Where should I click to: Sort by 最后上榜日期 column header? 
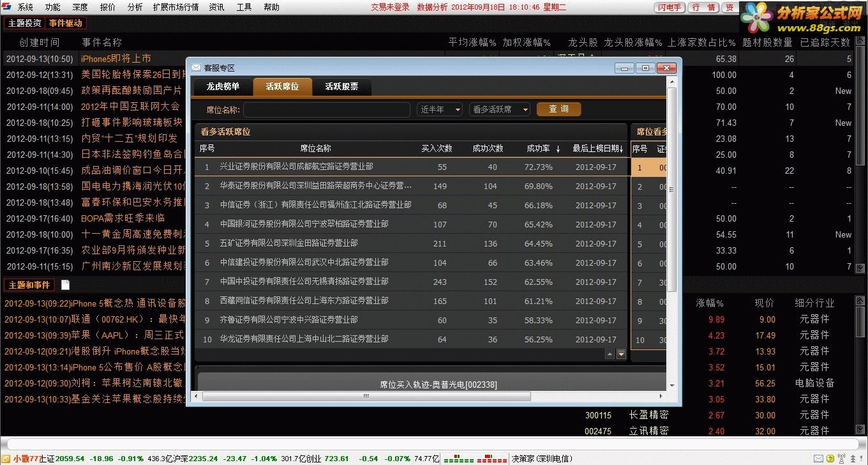(x=597, y=148)
